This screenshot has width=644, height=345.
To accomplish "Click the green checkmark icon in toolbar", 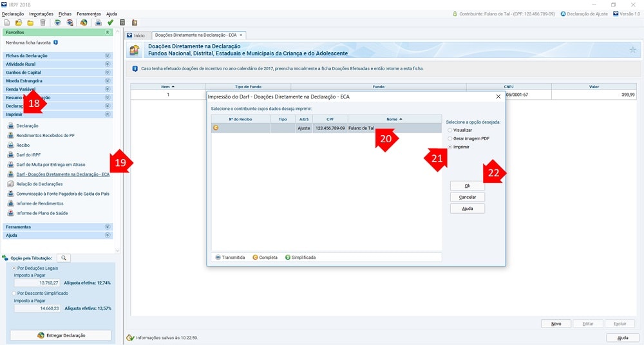I will point(110,23).
